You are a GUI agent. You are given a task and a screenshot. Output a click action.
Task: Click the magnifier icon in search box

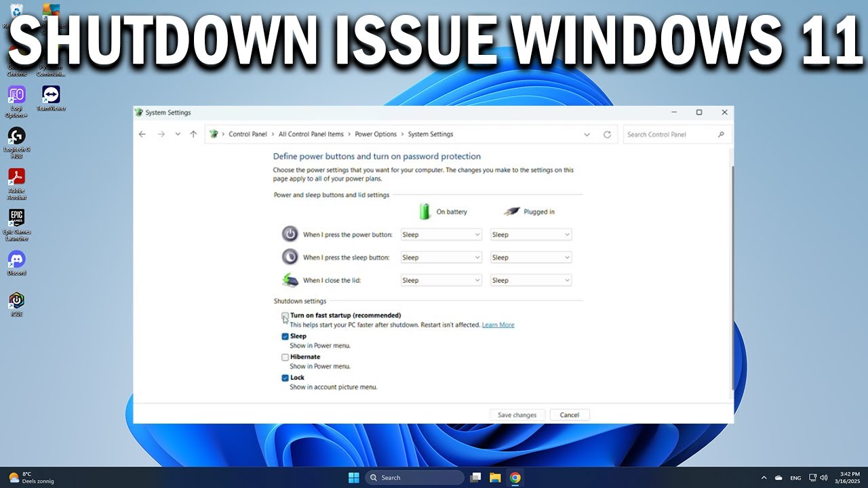tap(721, 134)
